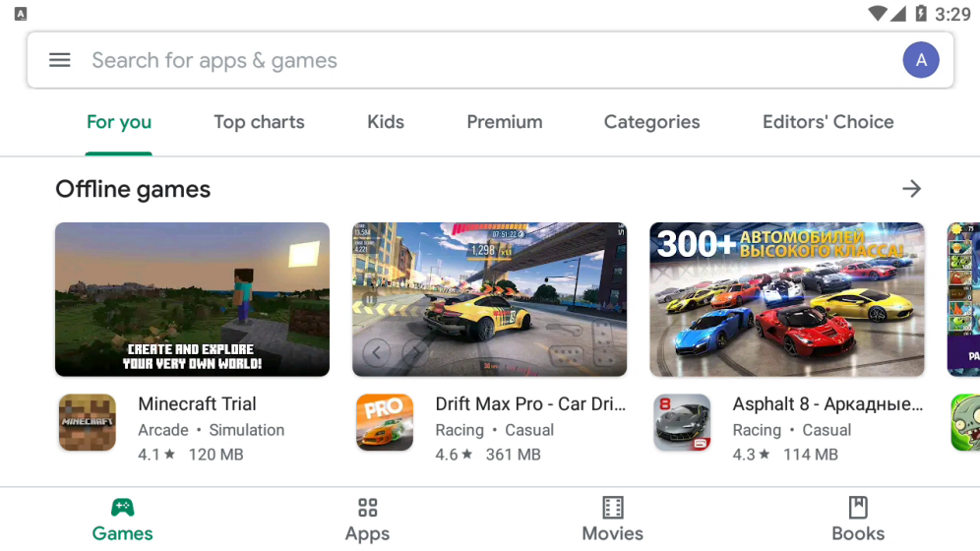View the Editors' Choice tab

point(827,122)
